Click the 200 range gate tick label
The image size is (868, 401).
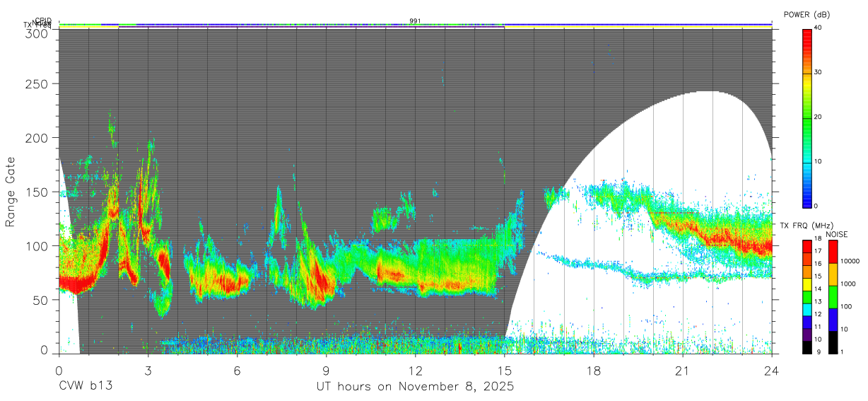click(37, 138)
